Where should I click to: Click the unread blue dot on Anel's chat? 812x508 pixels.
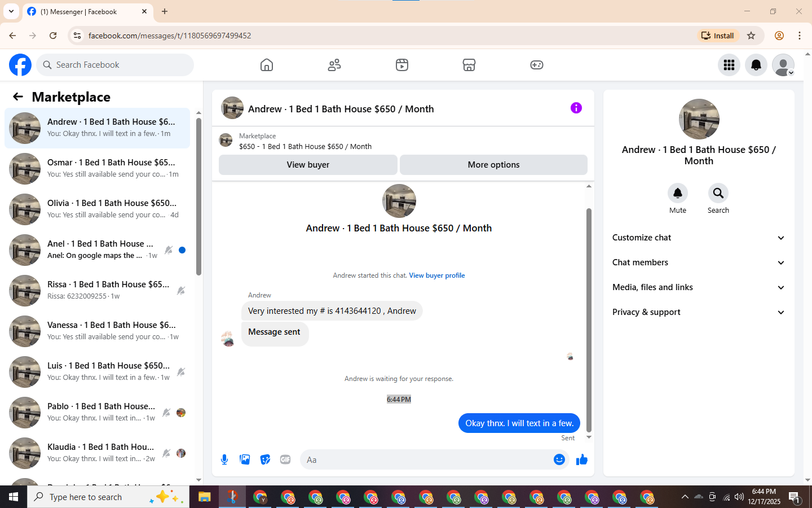click(x=182, y=250)
